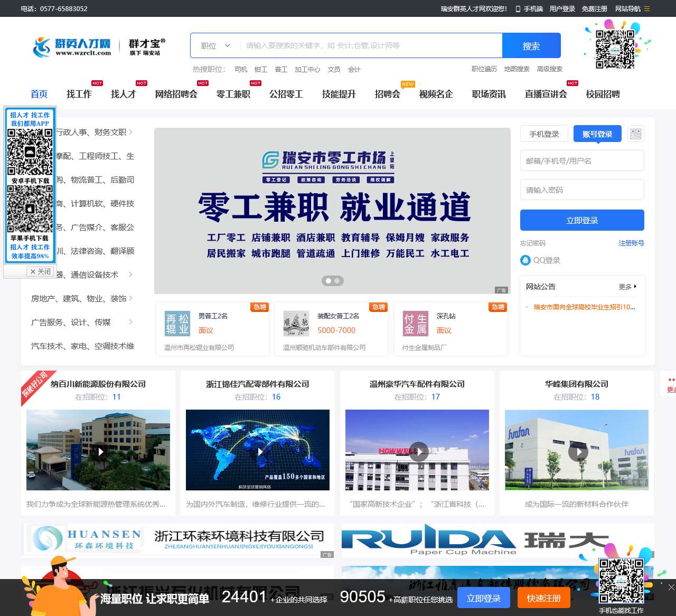Open the 职位 search category dropdown
This screenshot has width=676, height=616.
click(214, 45)
